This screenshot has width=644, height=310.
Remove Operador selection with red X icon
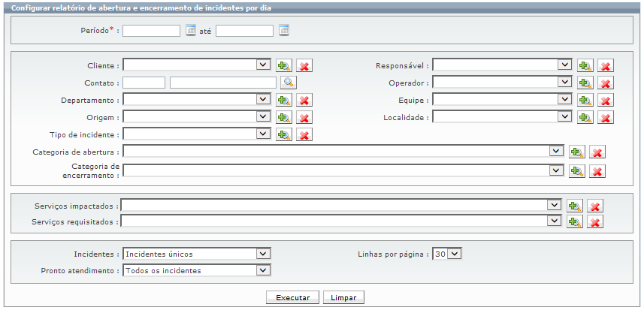tap(606, 83)
